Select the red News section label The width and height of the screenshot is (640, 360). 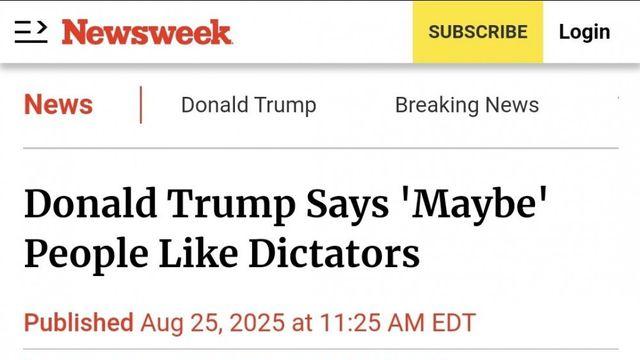point(58,104)
